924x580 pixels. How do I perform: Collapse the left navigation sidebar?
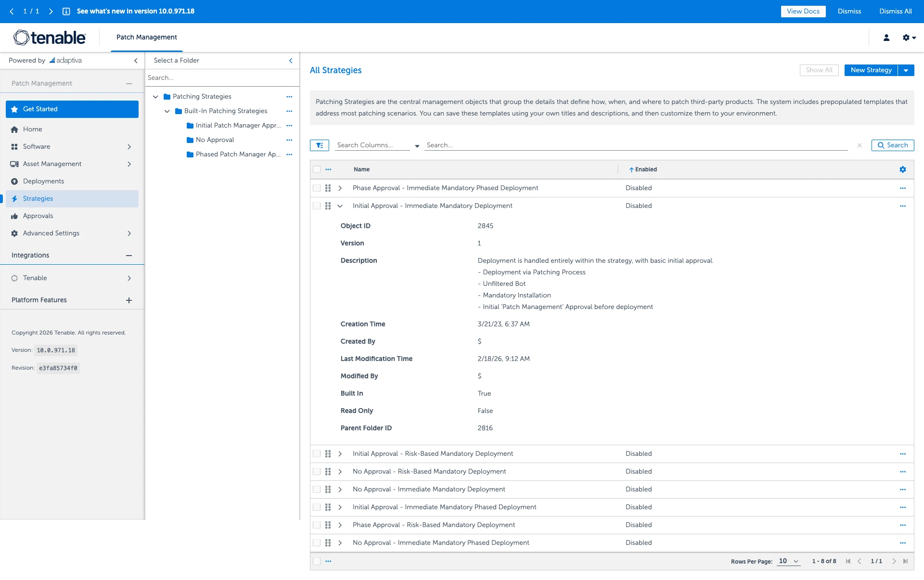click(x=136, y=61)
